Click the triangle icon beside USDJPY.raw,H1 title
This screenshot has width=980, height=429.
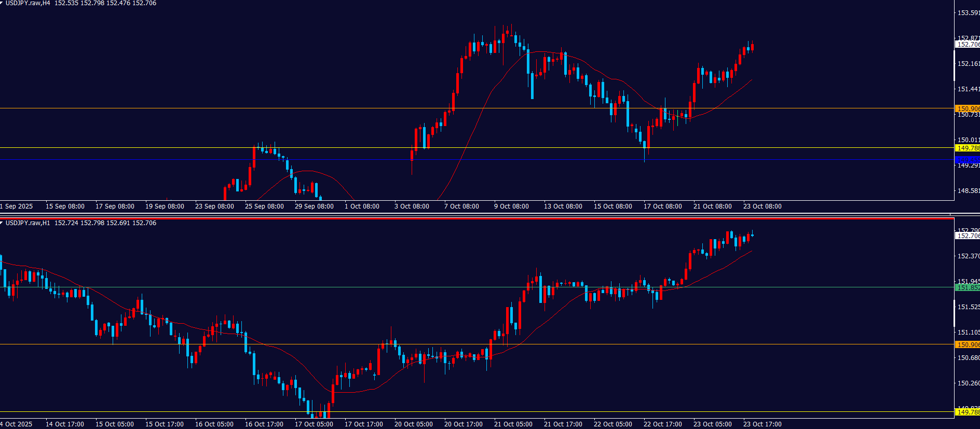[2, 223]
